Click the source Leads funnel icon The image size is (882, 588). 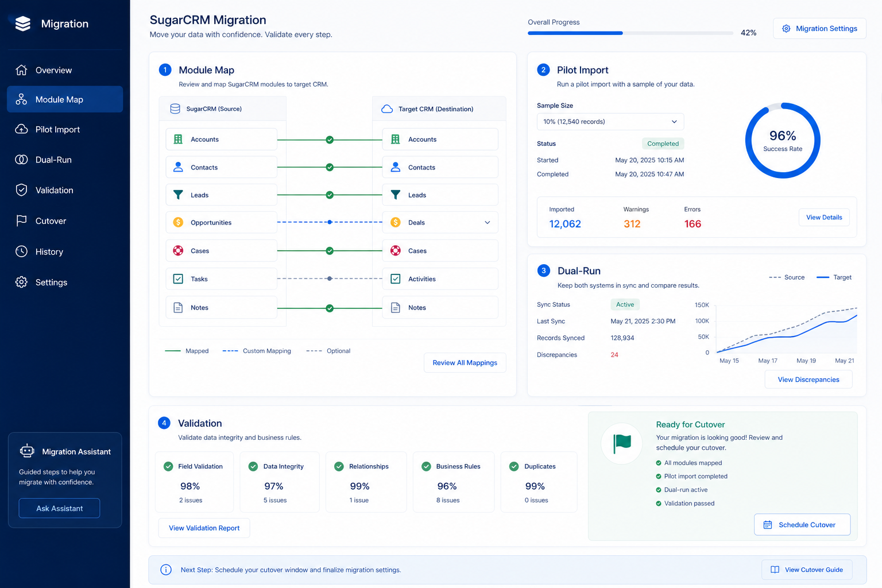tap(178, 195)
